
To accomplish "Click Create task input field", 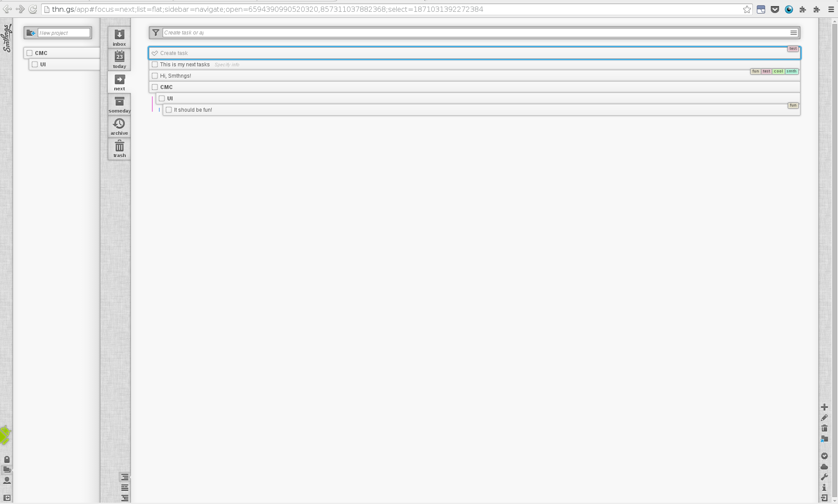I will pos(474,53).
